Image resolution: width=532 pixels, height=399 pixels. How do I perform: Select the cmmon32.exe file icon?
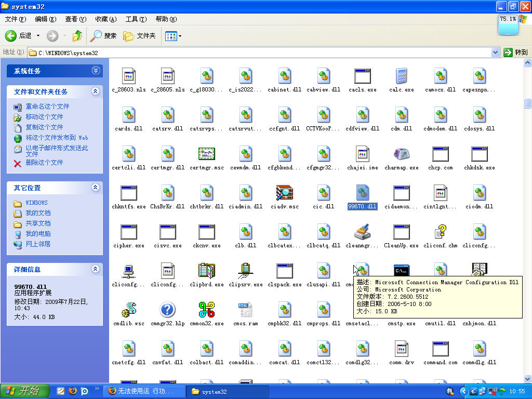click(206, 310)
